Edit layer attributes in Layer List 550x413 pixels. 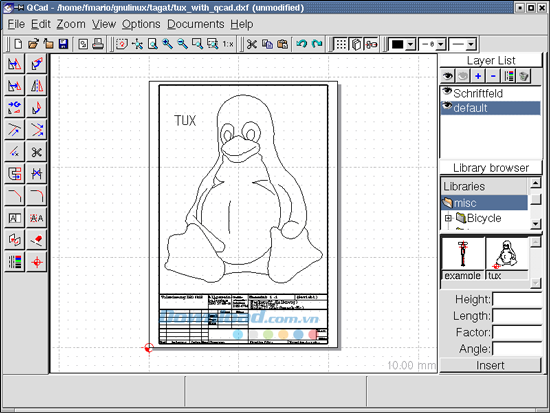(x=509, y=76)
